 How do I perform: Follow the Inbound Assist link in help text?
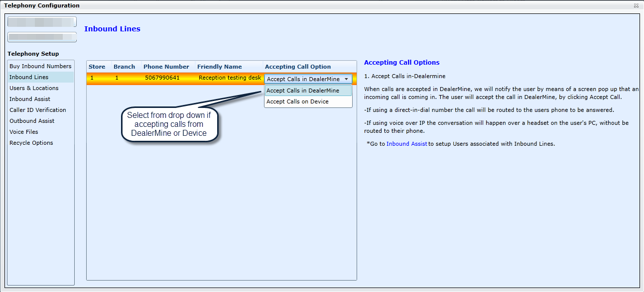[x=406, y=144]
